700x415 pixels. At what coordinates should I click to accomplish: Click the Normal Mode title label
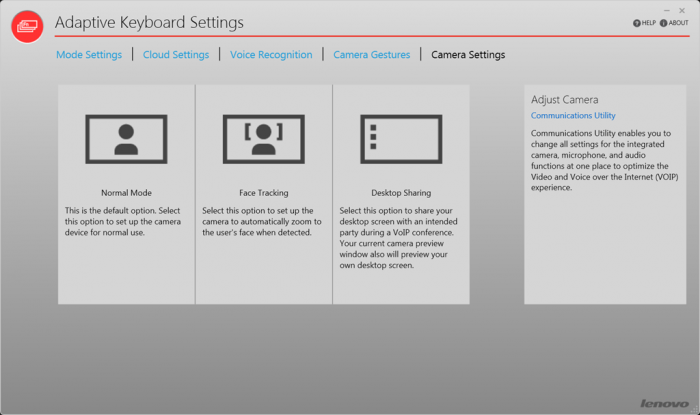click(x=126, y=193)
